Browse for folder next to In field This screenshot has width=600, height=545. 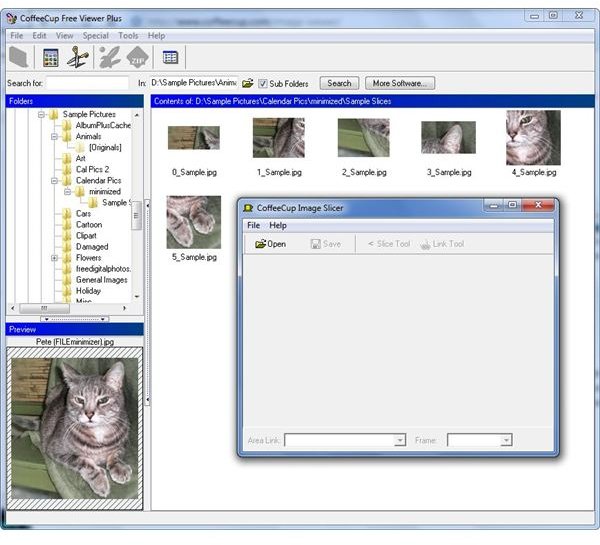point(248,83)
